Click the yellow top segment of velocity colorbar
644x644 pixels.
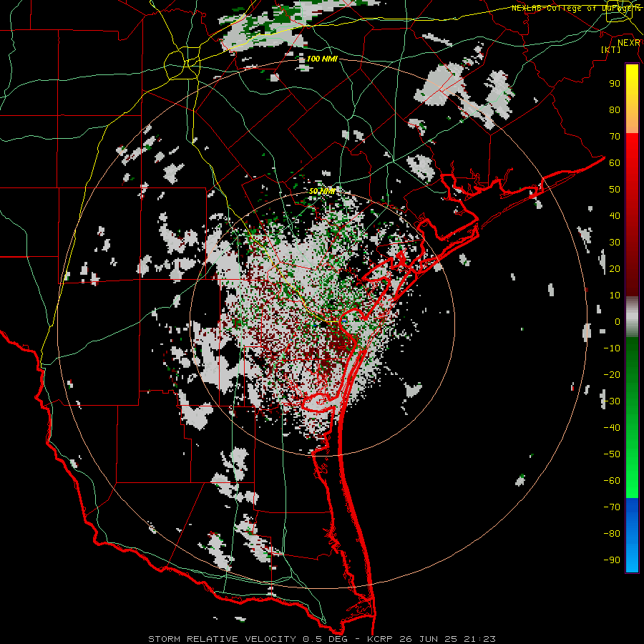[x=632, y=99]
